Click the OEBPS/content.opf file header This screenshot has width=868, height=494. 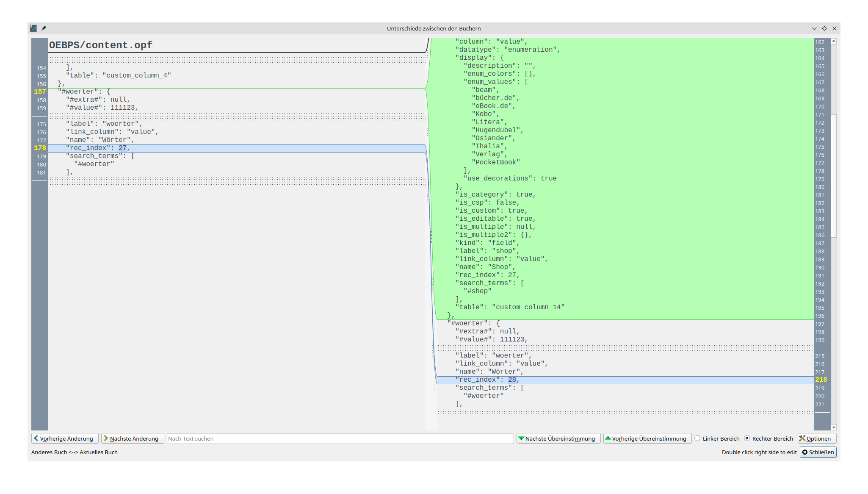101,45
